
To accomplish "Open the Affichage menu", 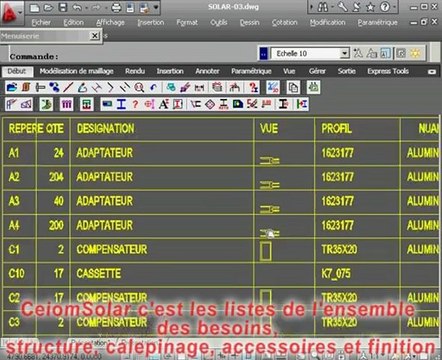I will [x=110, y=23].
